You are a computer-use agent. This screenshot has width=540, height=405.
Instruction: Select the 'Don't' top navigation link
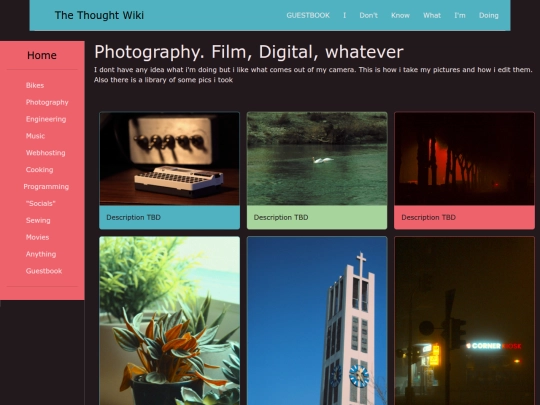pos(368,15)
